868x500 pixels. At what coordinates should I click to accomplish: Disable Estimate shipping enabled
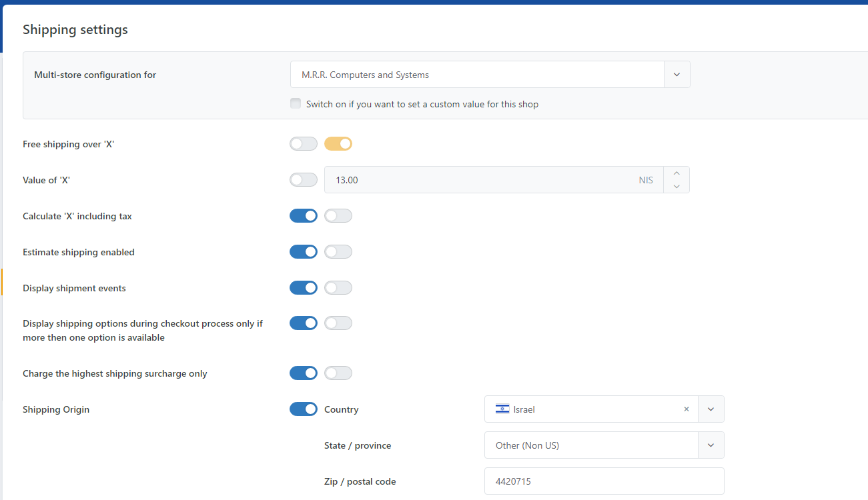click(x=304, y=251)
